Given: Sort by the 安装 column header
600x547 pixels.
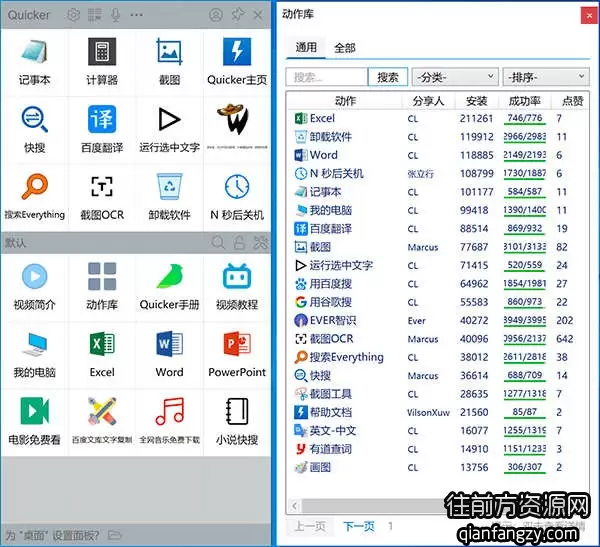Looking at the screenshot, I should pos(476,101).
